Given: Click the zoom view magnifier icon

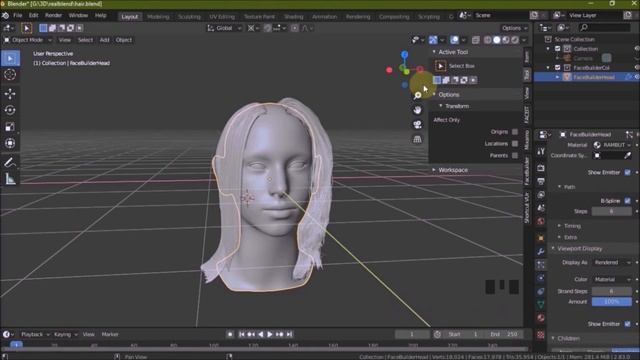Looking at the screenshot, I should [417, 96].
